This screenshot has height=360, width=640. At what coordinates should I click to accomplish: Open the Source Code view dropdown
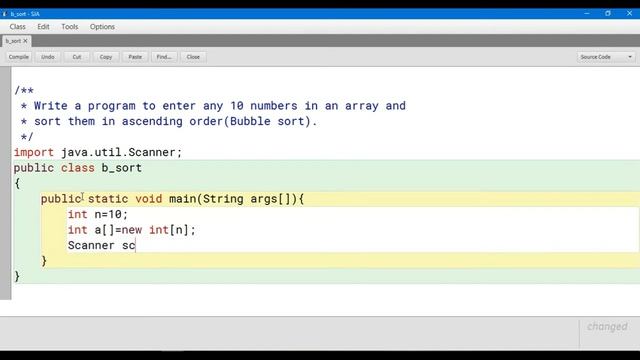606,57
